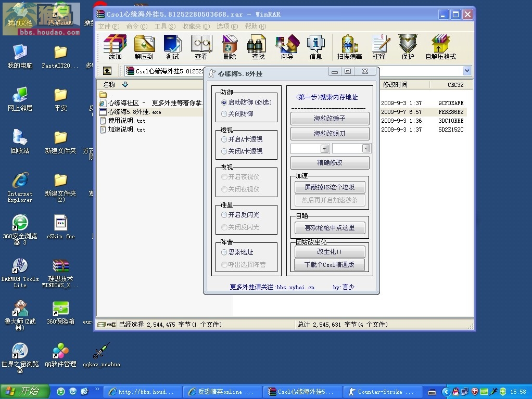Click the 开始 Start button

pos(24,392)
